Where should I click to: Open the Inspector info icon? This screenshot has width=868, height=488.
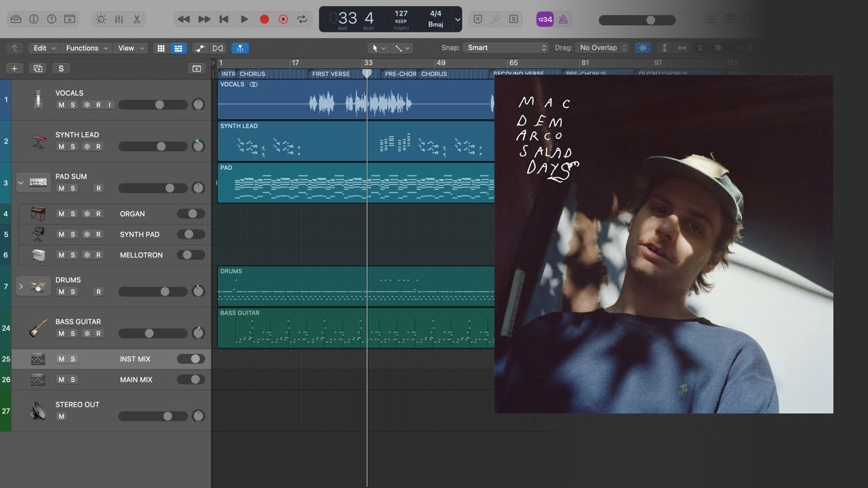[34, 19]
